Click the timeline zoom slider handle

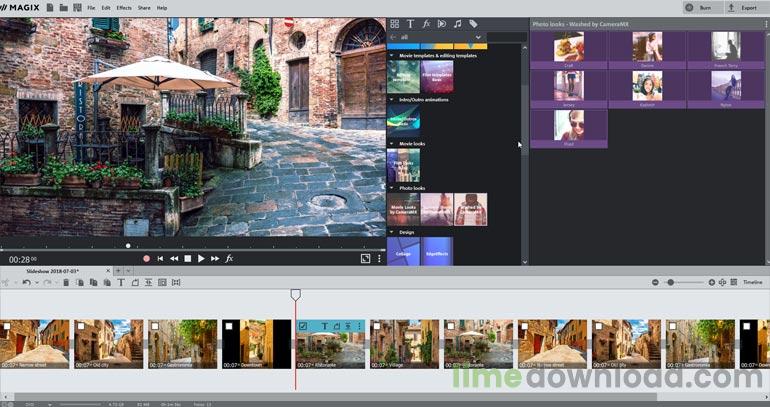670,283
